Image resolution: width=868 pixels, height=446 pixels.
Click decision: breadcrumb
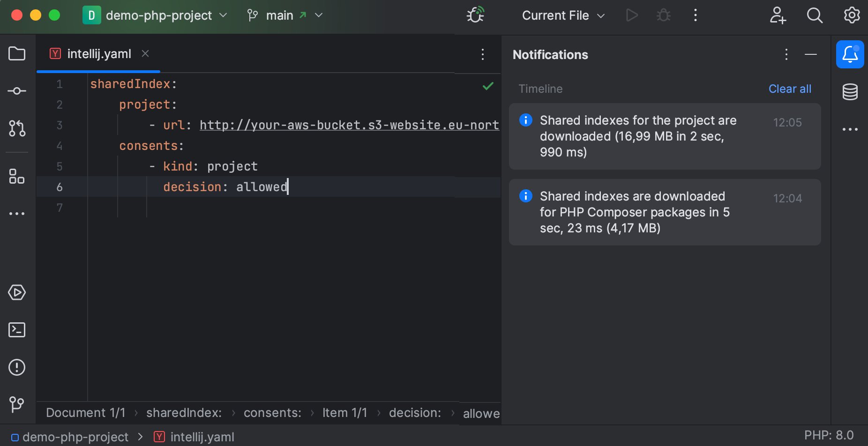tap(415, 413)
